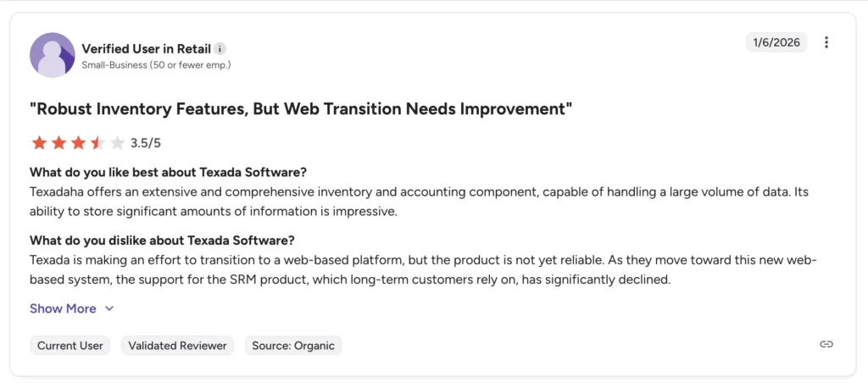This screenshot has height=388, width=868.
Task: Click the empty fifth rating star
Action: pyautogui.click(x=117, y=142)
